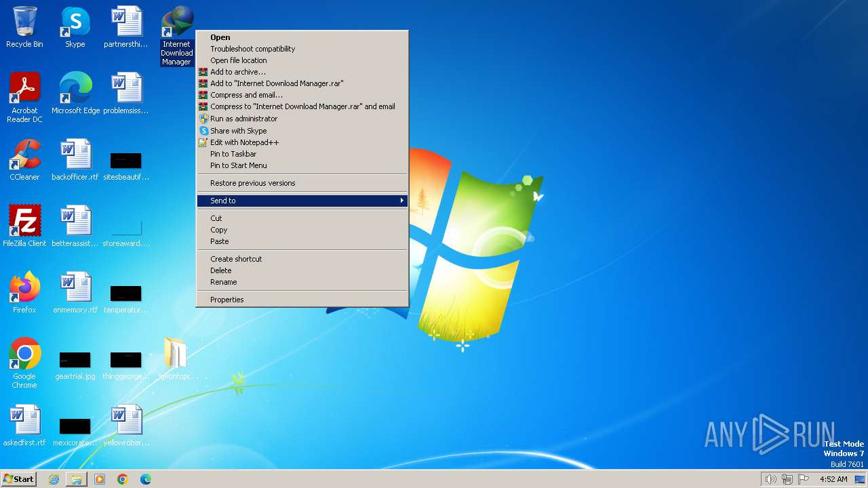Launch Chrome from the taskbar
The height and width of the screenshot is (488, 868).
pyautogui.click(x=123, y=479)
